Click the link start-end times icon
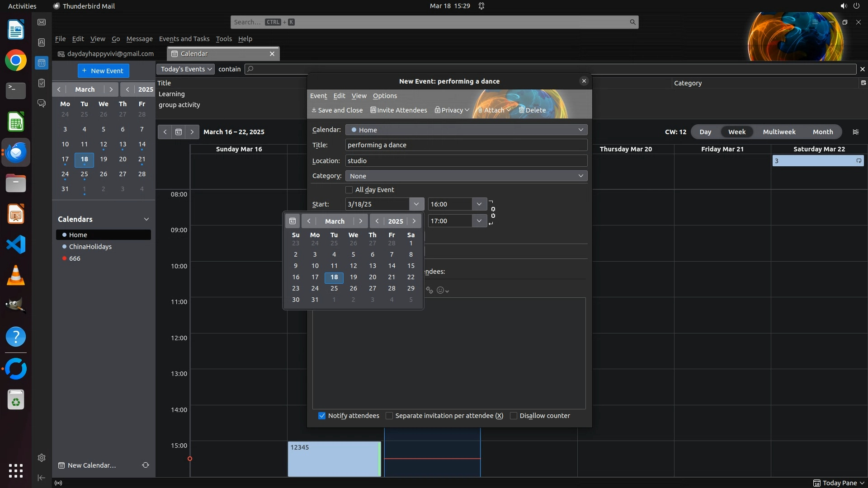Screen dimensions: 868x488 (493, 212)
